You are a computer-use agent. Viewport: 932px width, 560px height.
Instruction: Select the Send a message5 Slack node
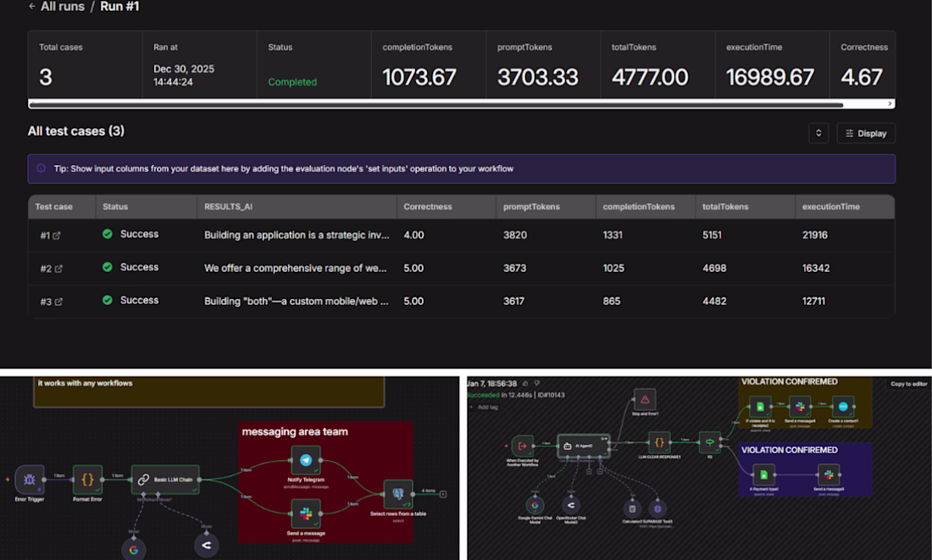coord(829,474)
